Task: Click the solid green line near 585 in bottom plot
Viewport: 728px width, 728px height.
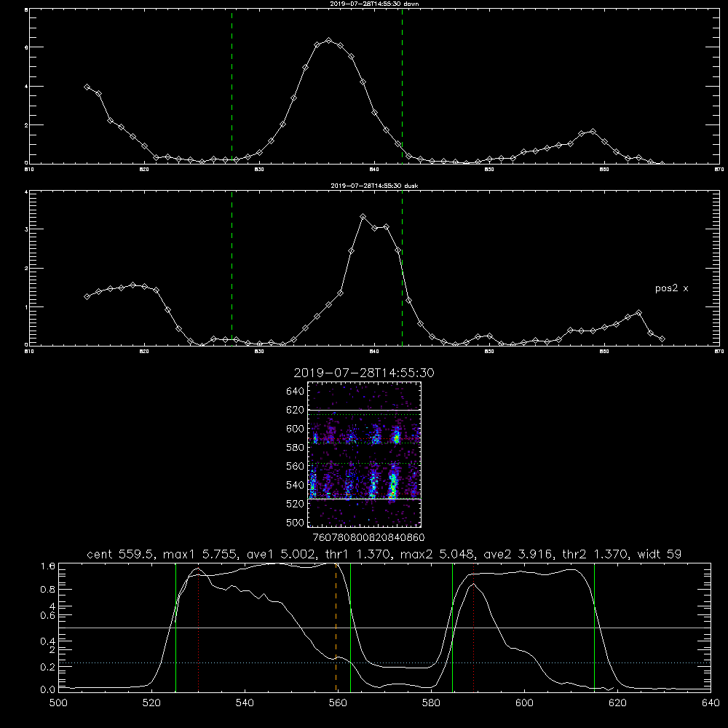Action: pyautogui.click(x=452, y=627)
